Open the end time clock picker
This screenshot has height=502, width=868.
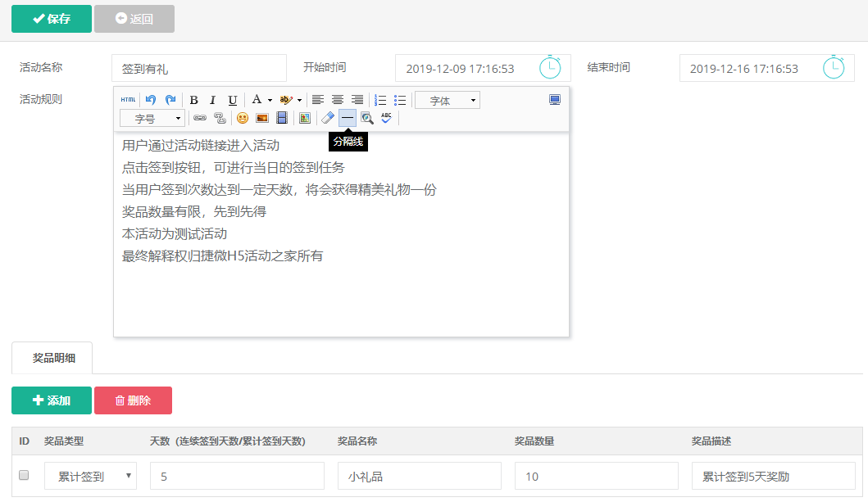834,67
